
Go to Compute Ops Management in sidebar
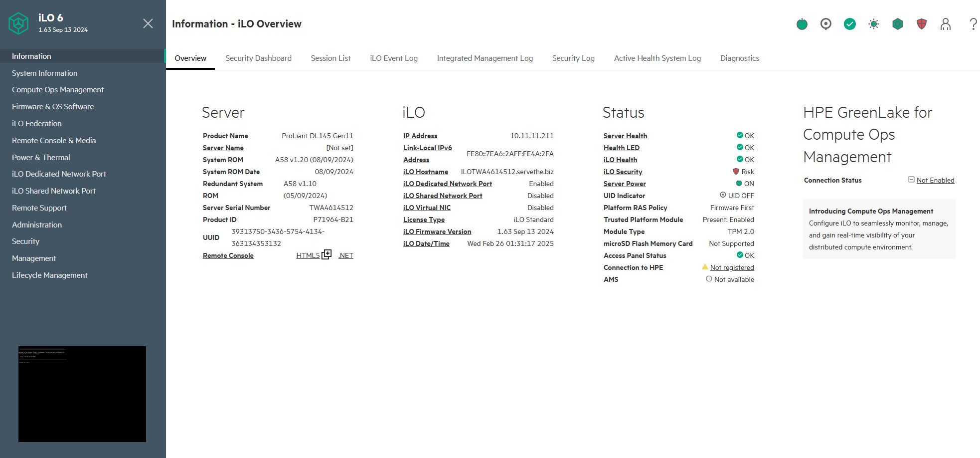click(x=58, y=90)
